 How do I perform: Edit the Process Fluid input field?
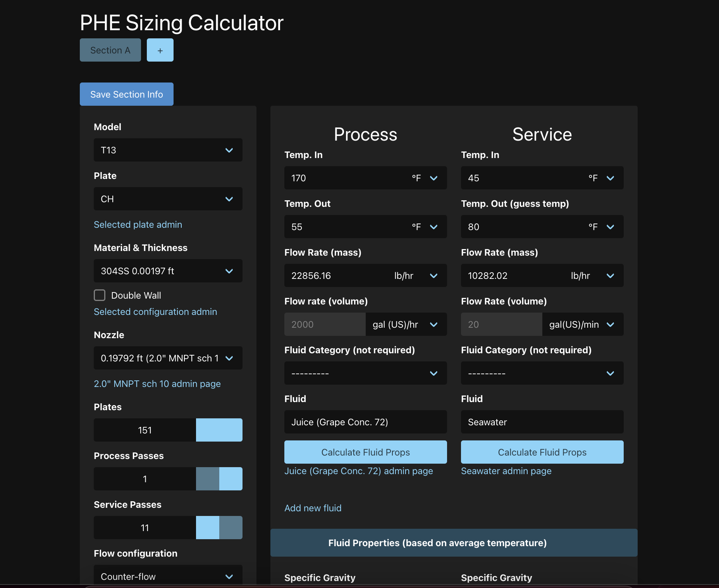point(366,422)
